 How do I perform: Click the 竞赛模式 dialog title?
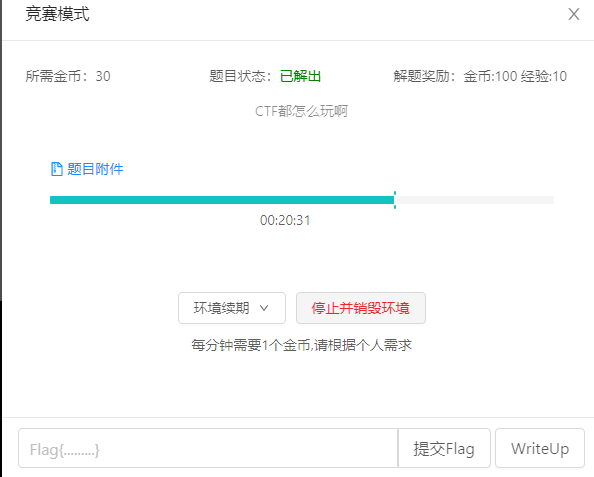[x=57, y=14]
